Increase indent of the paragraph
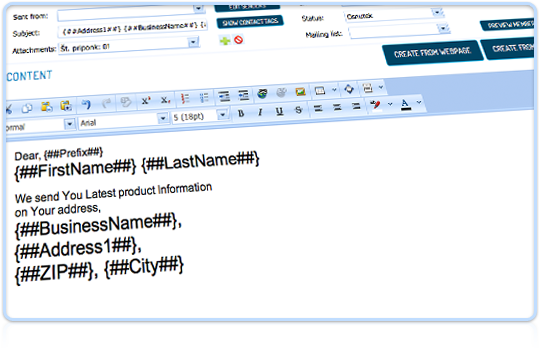 [243, 95]
